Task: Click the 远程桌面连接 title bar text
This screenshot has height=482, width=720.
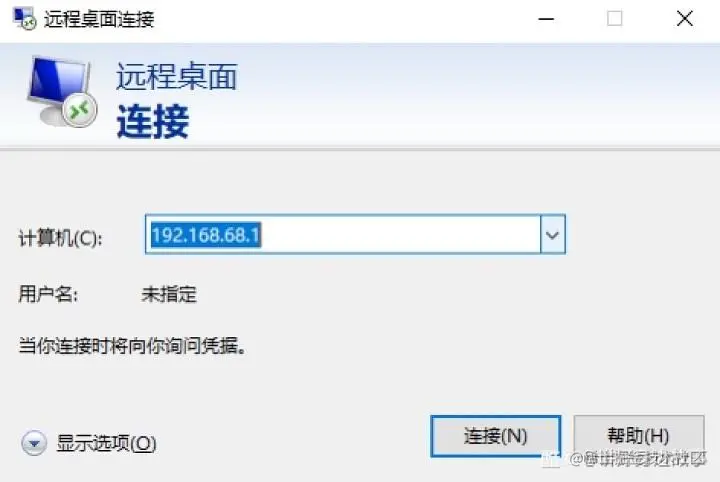Action: pyautogui.click(x=99, y=19)
